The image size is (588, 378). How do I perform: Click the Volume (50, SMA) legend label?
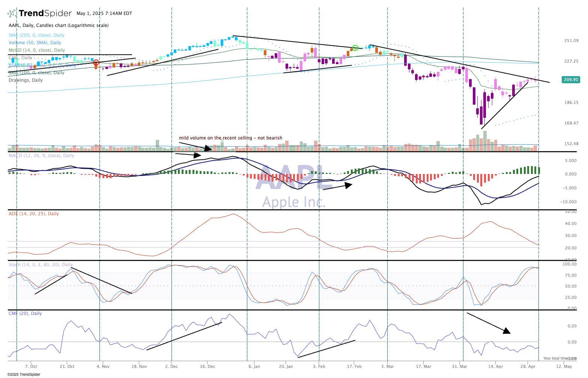click(x=35, y=43)
